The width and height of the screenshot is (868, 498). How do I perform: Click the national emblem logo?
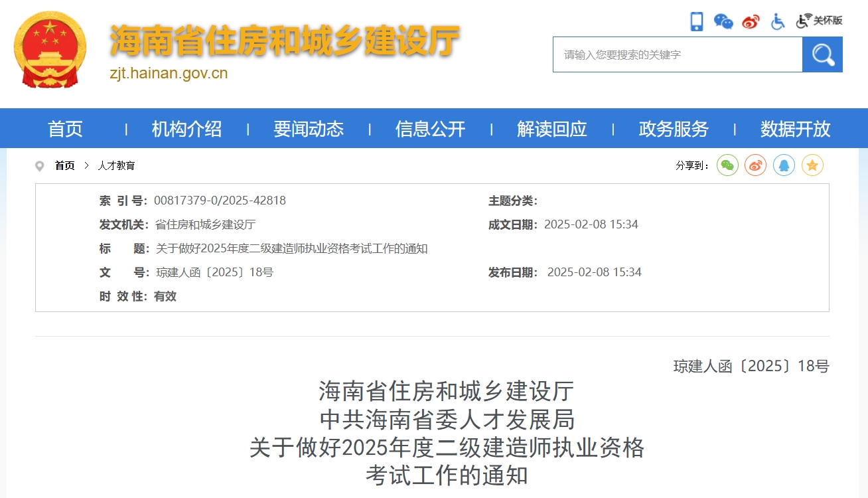[x=50, y=50]
